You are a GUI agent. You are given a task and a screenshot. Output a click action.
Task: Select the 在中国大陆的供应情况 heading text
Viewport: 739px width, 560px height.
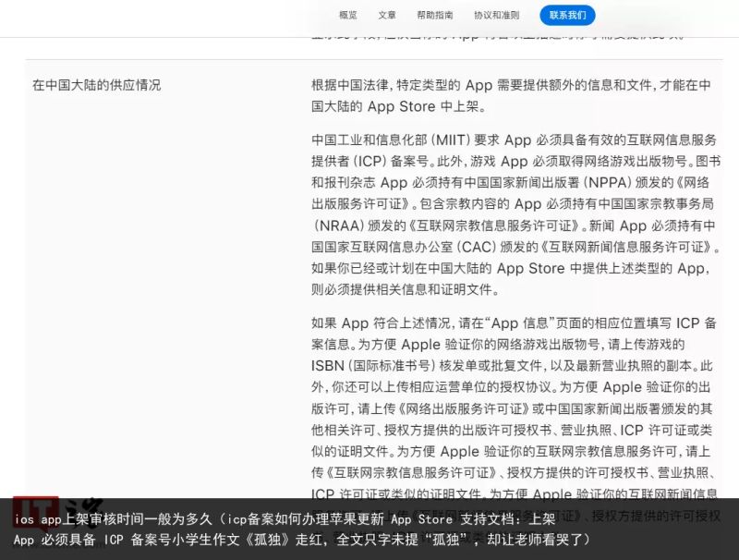click(97, 85)
